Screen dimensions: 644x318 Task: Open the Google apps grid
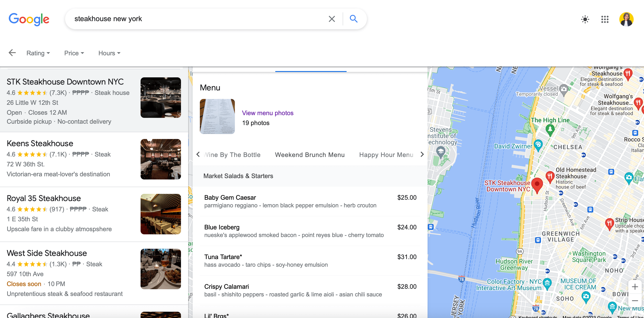(605, 19)
